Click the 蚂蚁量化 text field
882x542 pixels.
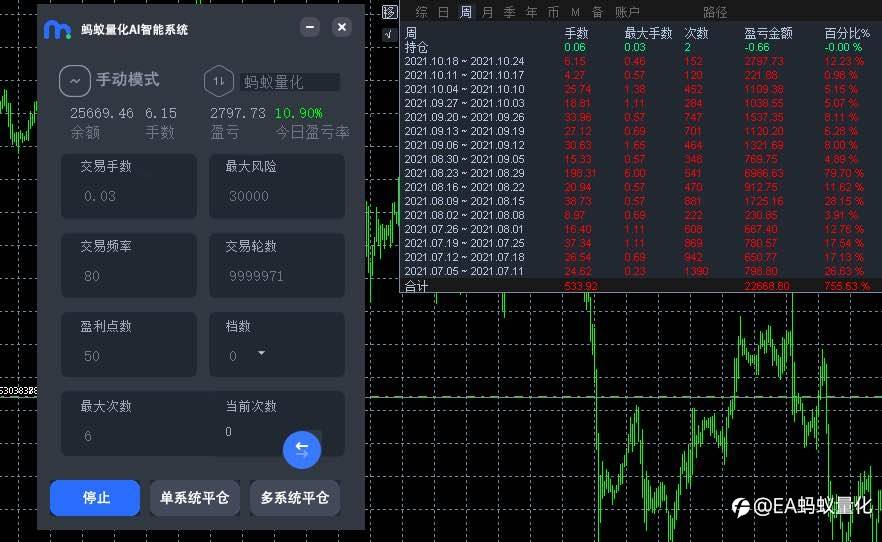click(290, 82)
